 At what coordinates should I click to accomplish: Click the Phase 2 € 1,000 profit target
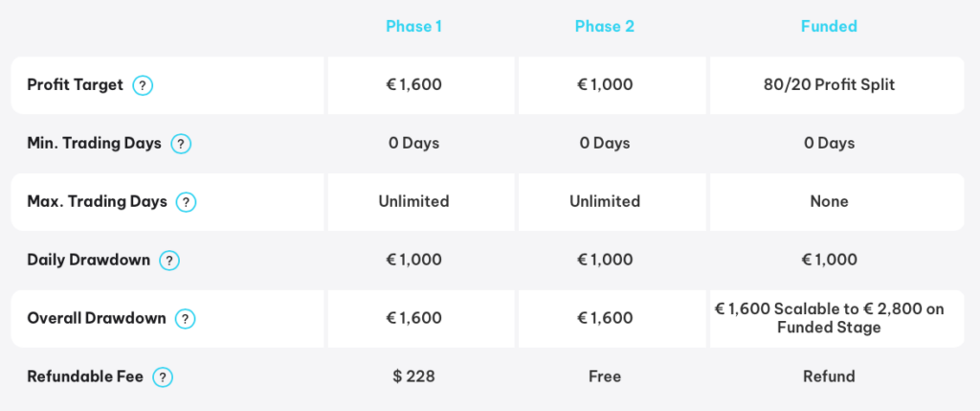tap(605, 84)
